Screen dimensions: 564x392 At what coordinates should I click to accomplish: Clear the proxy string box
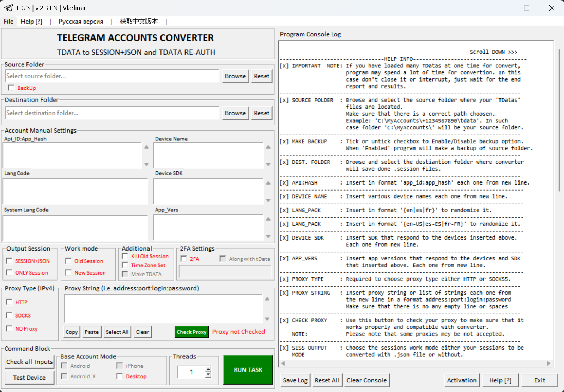pos(142,332)
